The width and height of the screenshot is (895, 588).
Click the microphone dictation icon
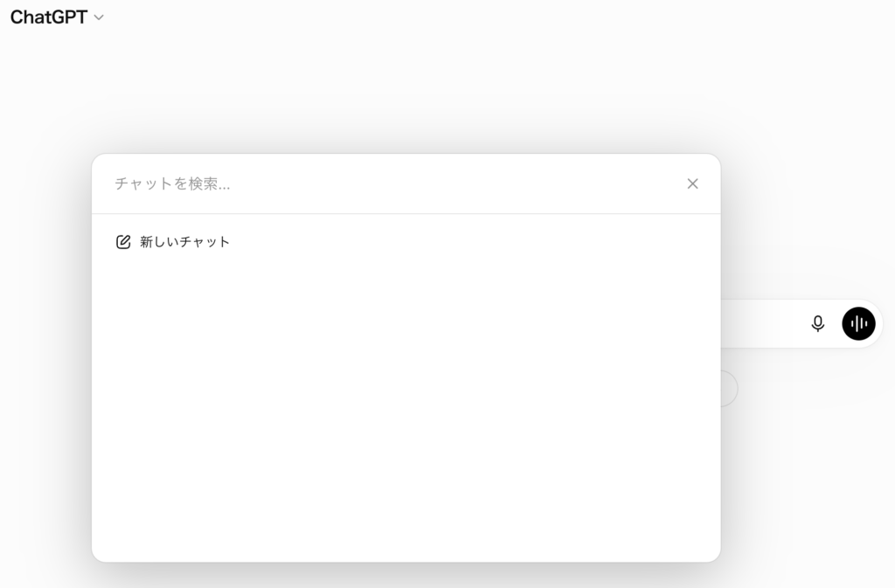pyautogui.click(x=817, y=323)
